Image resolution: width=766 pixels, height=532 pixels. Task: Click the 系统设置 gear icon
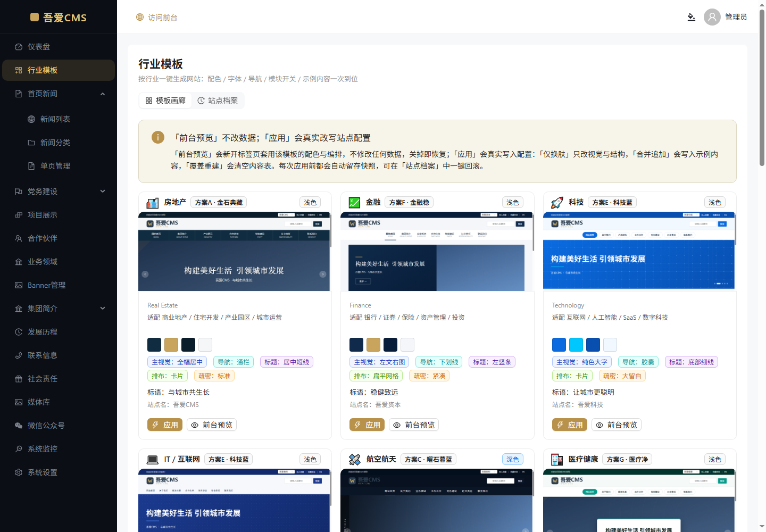19,472
